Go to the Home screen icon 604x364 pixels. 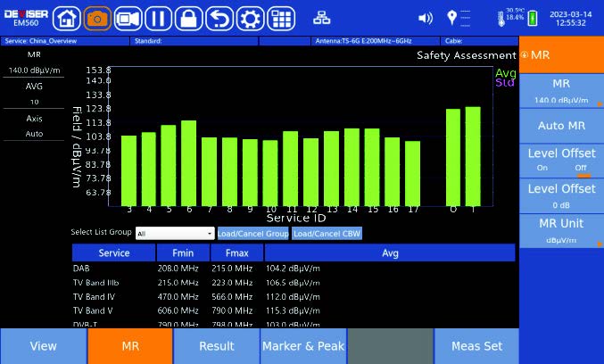click(x=68, y=18)
